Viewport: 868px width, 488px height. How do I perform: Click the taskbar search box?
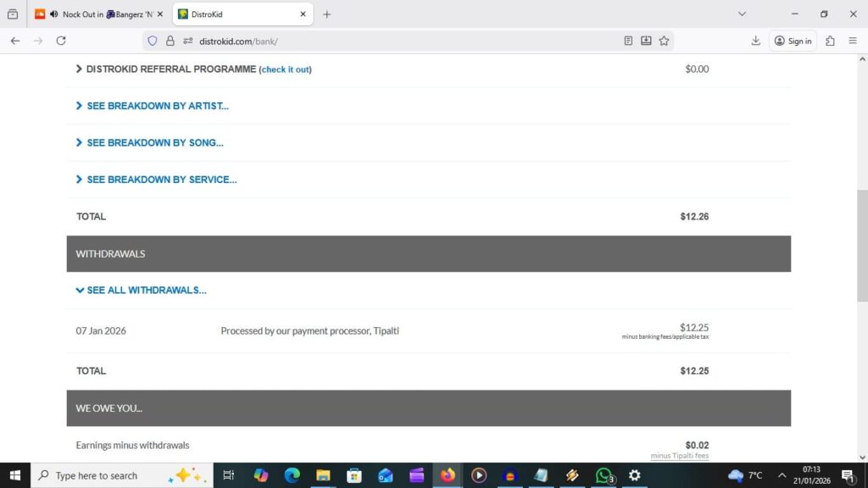pyautogui.click(x=122, y=475)
